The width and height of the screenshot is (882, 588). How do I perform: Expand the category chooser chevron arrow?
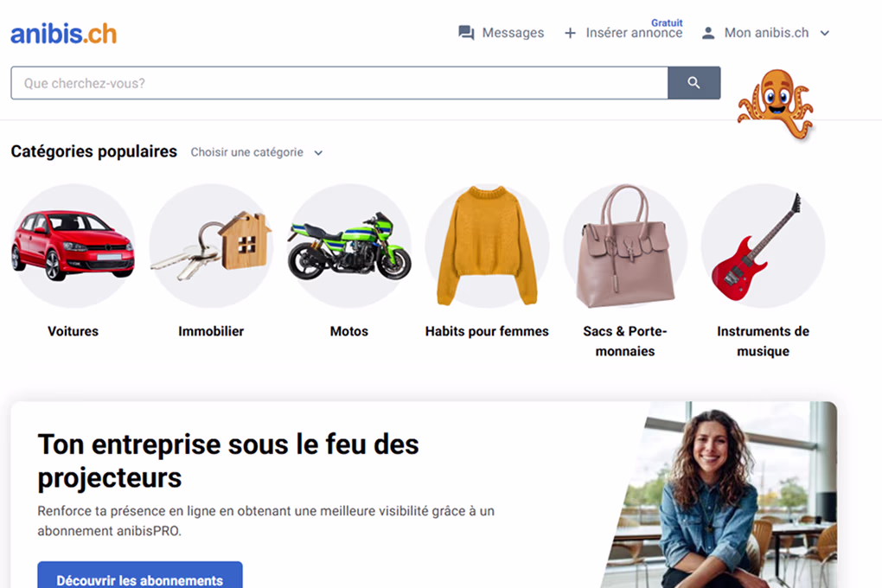pyautogui.click(x=318, y=153)
